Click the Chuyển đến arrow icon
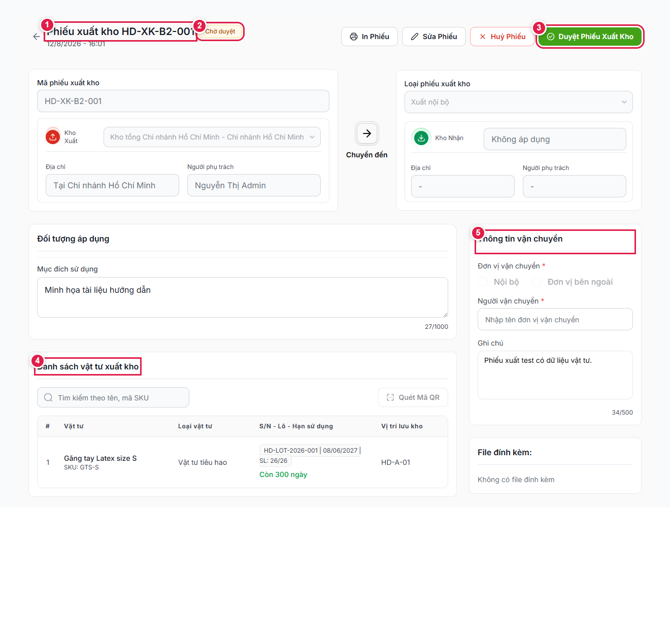670x644 pixels. point(367,133)
